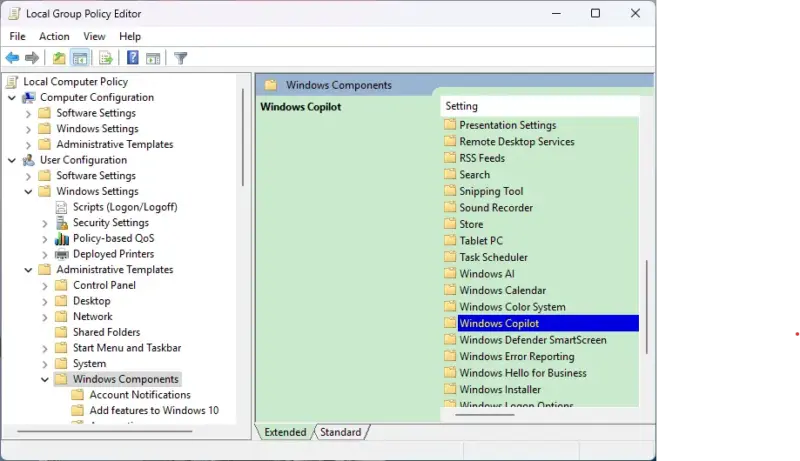800x461 pixels.
Task: Toggle Show/Hide Action Pane icon
Action: (153, 58)
